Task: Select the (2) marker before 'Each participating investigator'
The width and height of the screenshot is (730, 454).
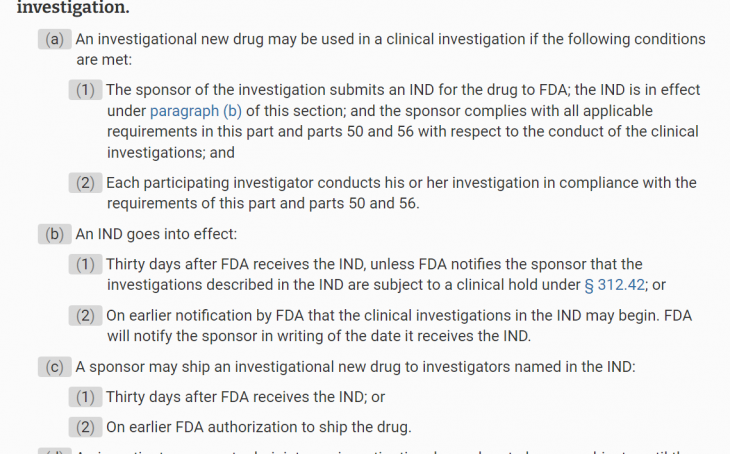Action: coord(85,183)
